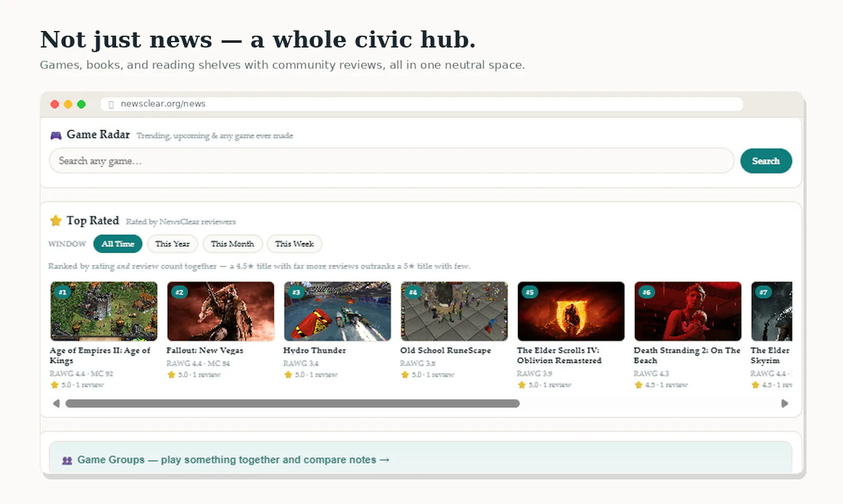Click the Game Groups people icon
This screenshot has width=843, height=504.
pos(67,460)
